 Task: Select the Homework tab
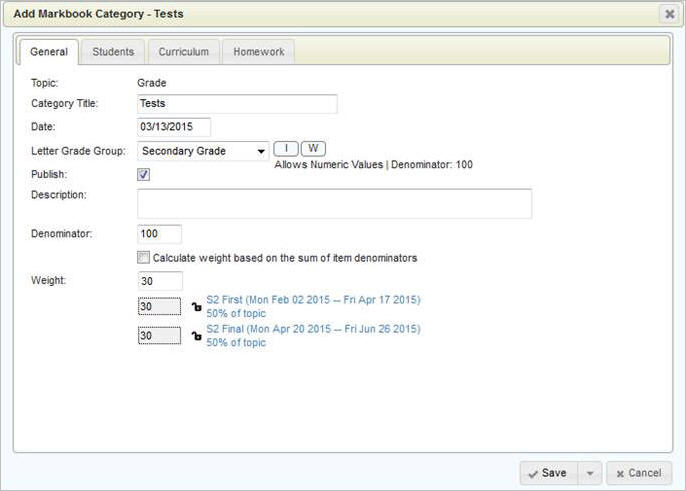click(259, 52)
